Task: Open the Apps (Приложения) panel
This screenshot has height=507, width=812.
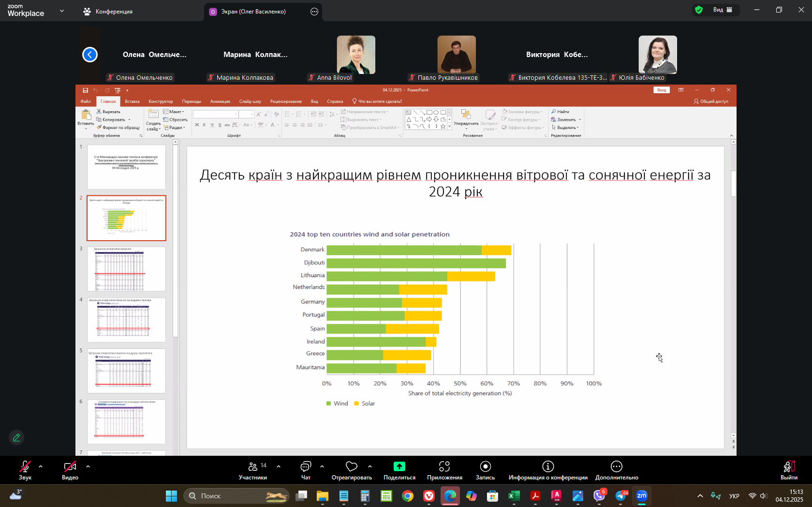Action: tap(444, 470)
